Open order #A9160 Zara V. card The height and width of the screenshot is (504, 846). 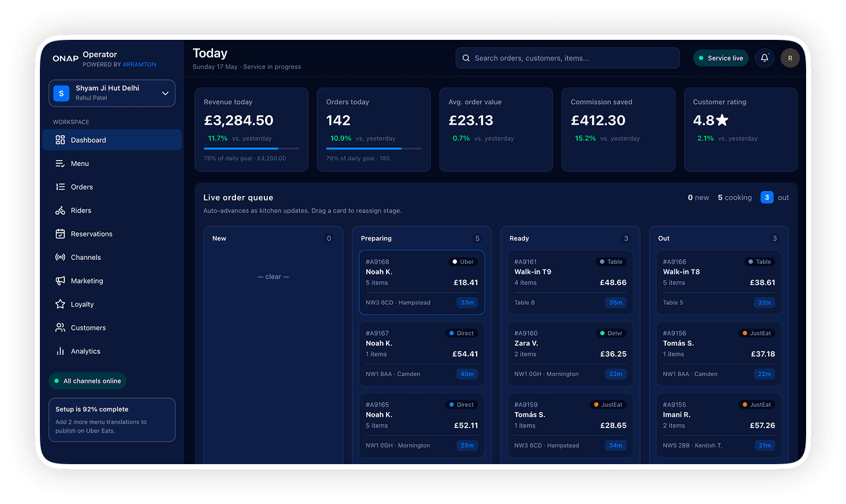point(571,354)
